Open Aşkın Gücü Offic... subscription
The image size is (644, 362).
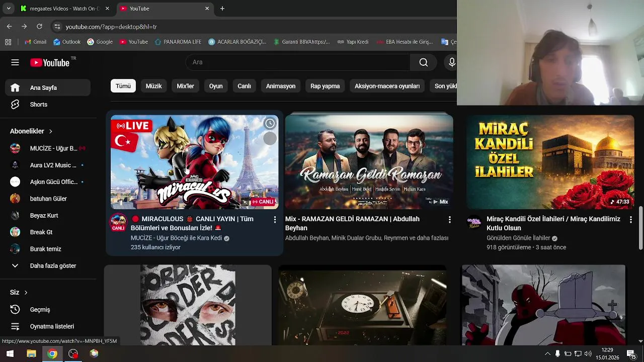[48, 182]
